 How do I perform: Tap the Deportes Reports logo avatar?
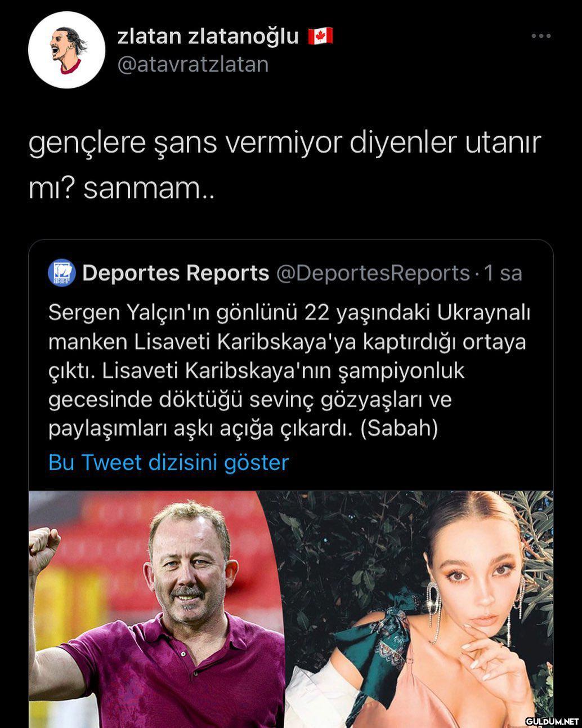pos(62,273)
